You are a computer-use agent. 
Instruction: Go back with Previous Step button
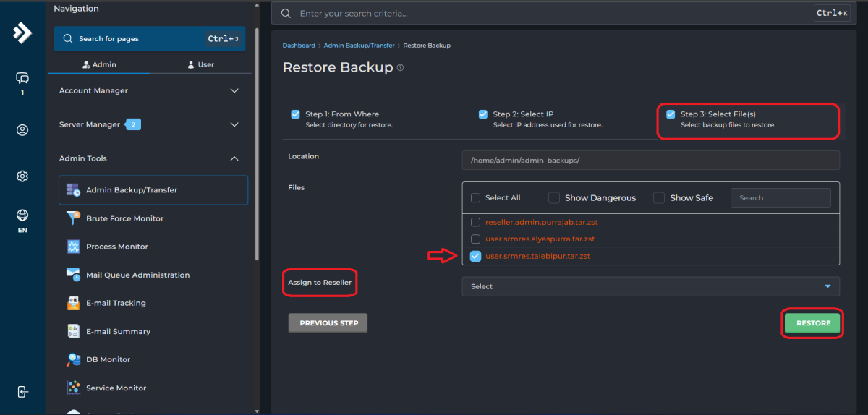tap(328, 323)
